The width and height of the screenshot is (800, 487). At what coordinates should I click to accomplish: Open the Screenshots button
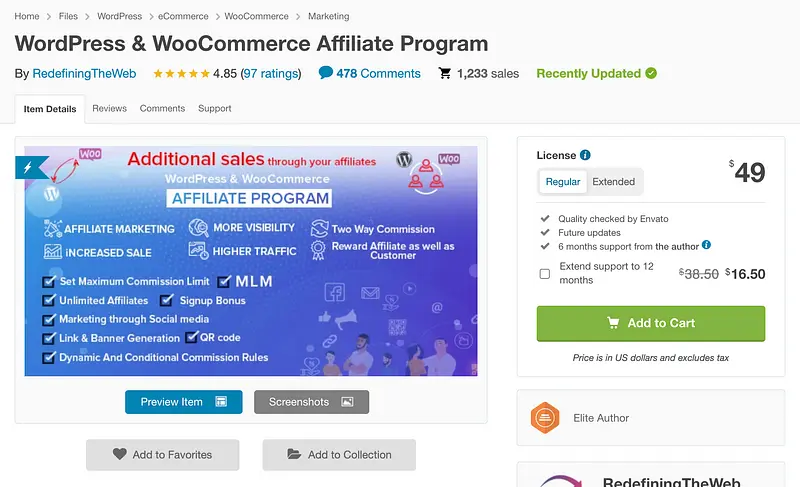(x=311, y=402)
